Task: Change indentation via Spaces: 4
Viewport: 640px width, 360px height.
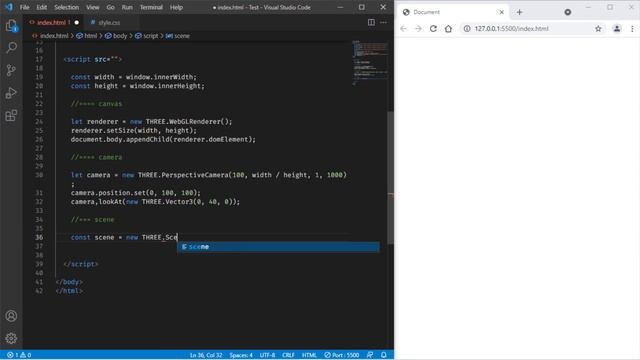Action: pos(241,355)
